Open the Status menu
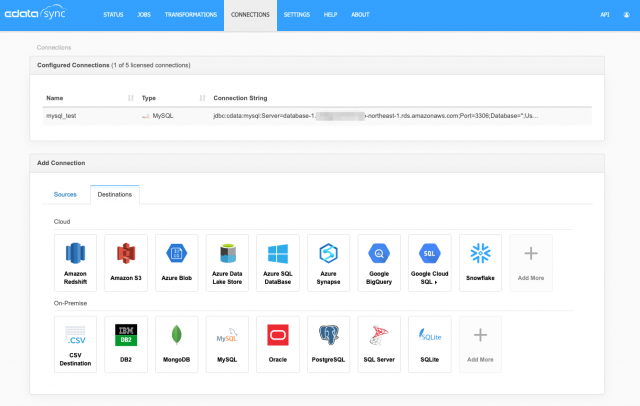 113,15
